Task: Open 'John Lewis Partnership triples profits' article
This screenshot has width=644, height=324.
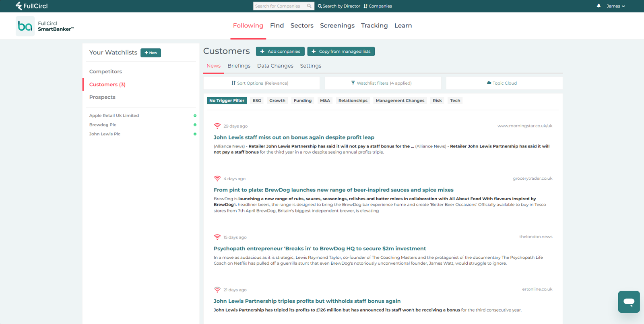Action: pos(307,301)
